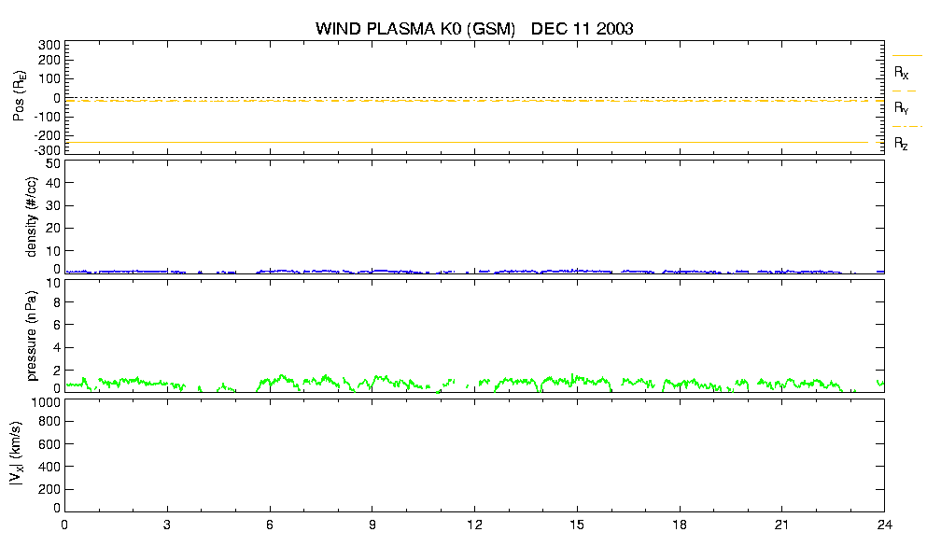Viewport: 927px width, 560px height.
Task: Select the Ry legend label
Action: point(901,108)
